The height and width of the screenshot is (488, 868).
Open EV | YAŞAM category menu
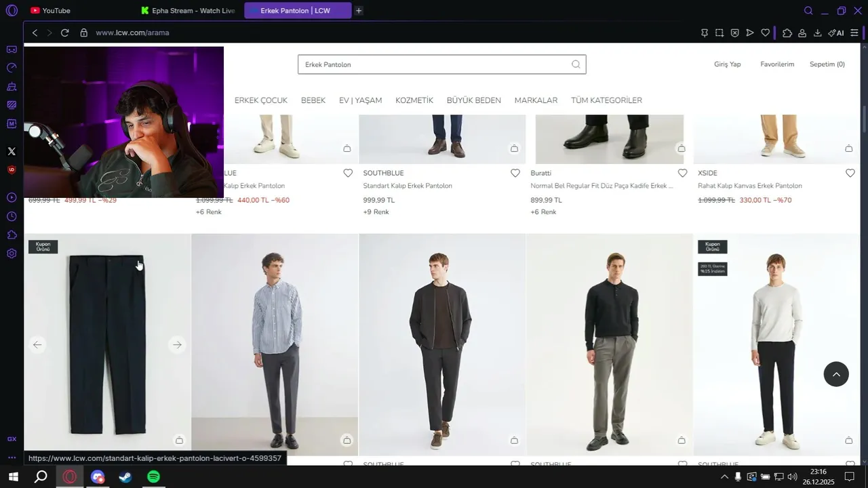coord(360,100)
